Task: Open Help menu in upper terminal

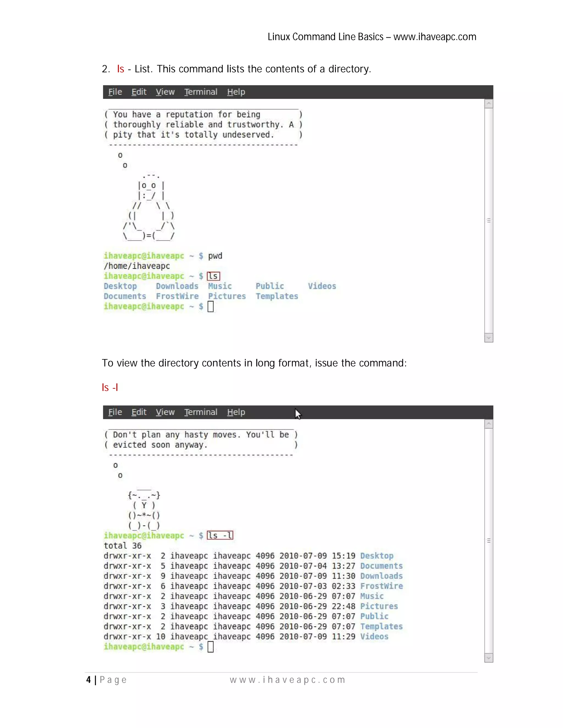Action: 236,92
